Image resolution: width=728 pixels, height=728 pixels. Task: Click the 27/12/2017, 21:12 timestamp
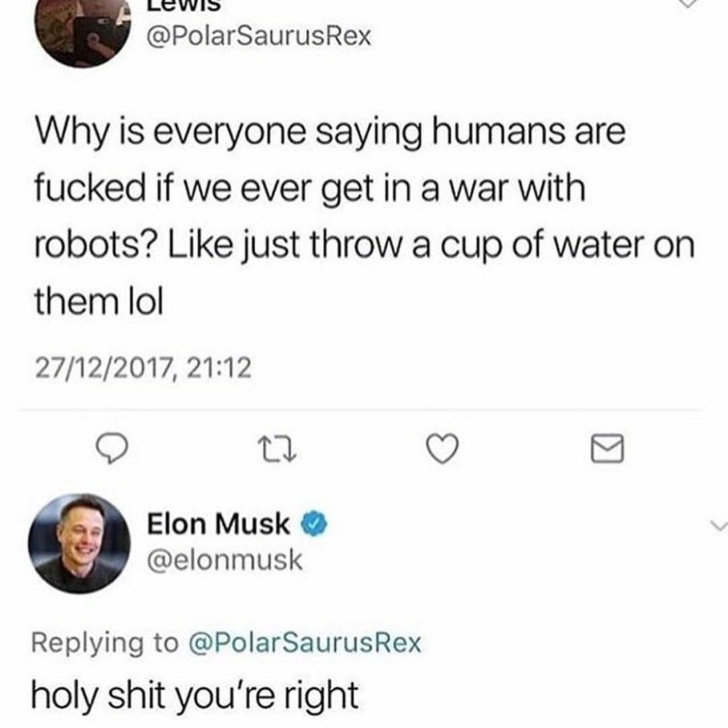coord(144,369)
